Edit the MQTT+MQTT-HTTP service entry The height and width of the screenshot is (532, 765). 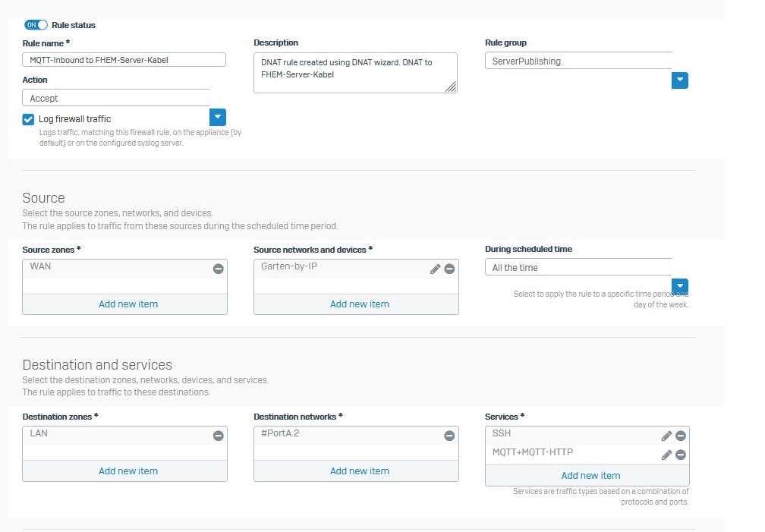pyautogui.click(x=666, y=455)
